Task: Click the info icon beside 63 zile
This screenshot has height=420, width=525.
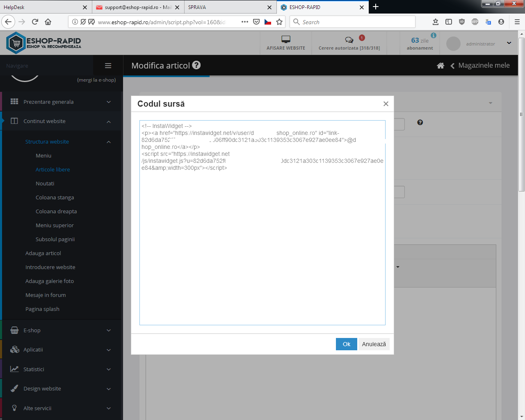Action: coord(434,36)
